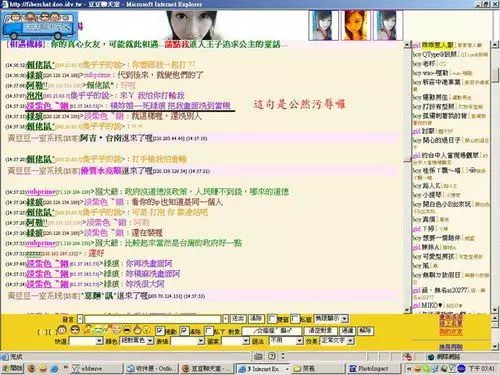Click the 清空對象 button
This screenshot has height=375, width=500.
point(321,331)
